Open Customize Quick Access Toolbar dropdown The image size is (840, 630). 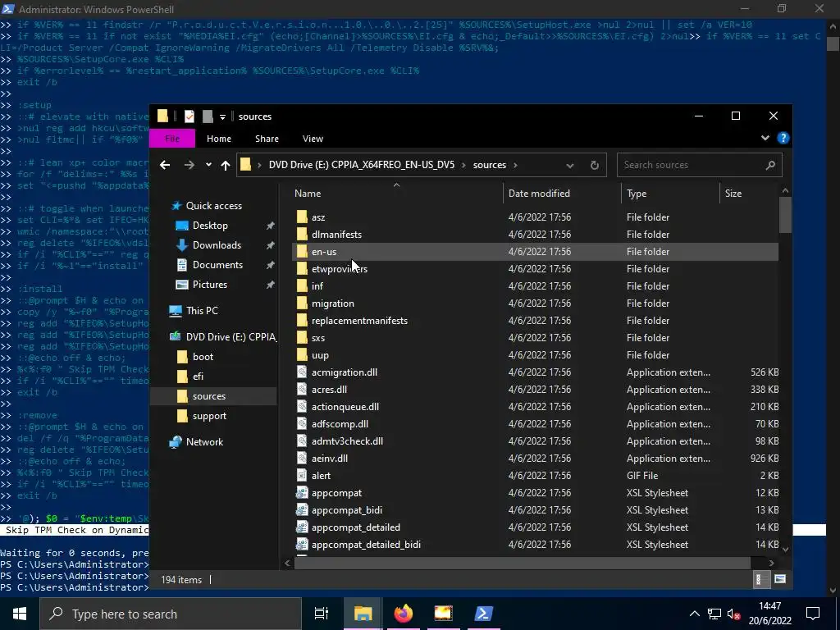tap(222, 116)
